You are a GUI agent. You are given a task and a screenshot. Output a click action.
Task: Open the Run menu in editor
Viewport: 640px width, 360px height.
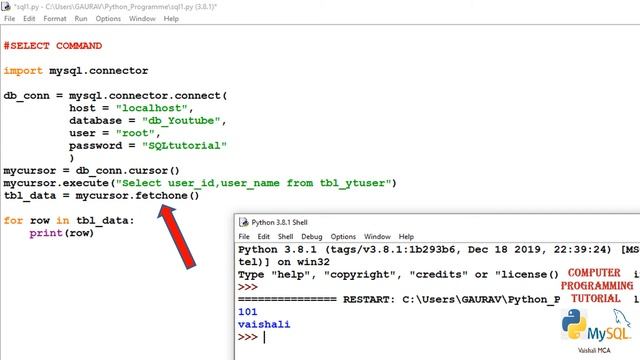pyautogui.click(x=81, y=19)
